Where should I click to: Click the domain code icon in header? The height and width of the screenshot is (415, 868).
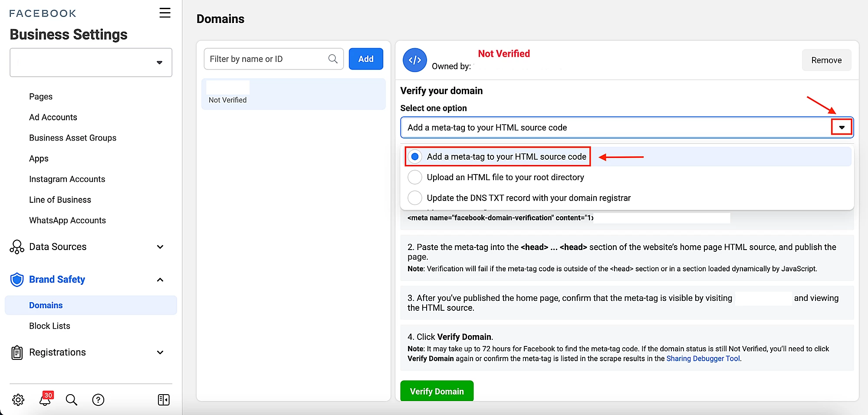click(415, 60)
